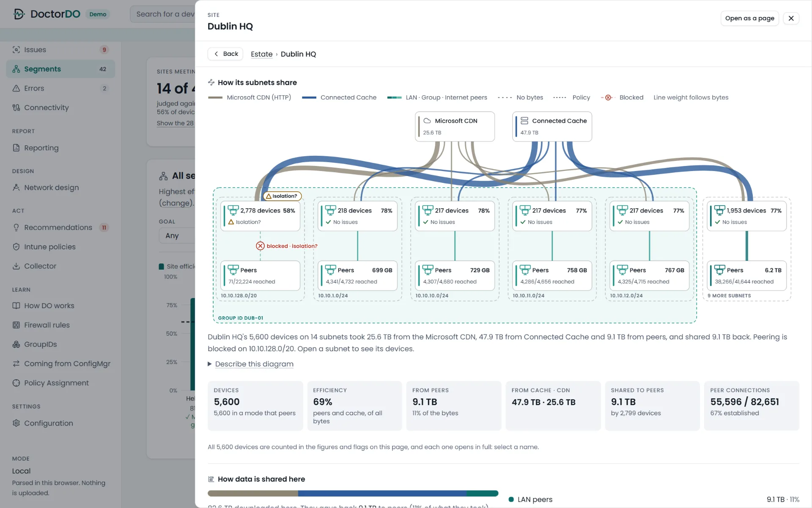This screenshot has height=508, width=812.
Task: Click the EFFICIENCY 69% stat card
Action: [x=354, y=406]
